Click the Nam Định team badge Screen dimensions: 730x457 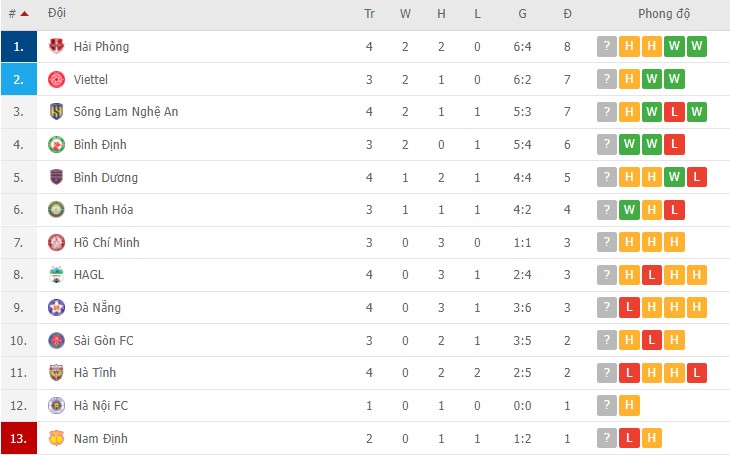point(56,438)
